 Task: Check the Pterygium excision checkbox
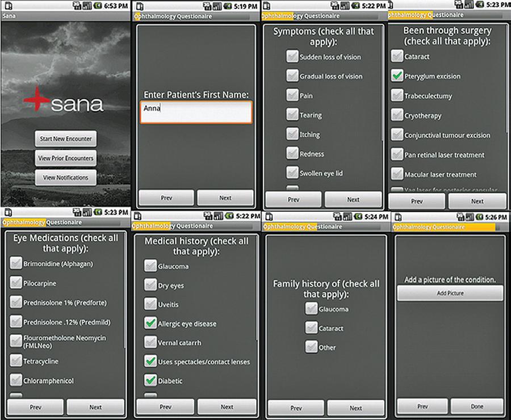397,75
